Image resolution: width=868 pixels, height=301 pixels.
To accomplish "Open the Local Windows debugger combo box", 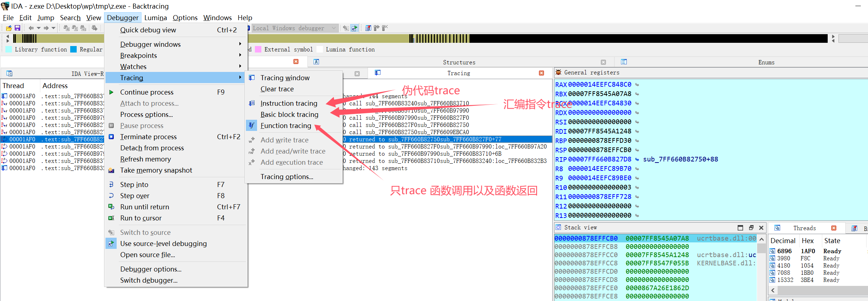I will 294,28.
